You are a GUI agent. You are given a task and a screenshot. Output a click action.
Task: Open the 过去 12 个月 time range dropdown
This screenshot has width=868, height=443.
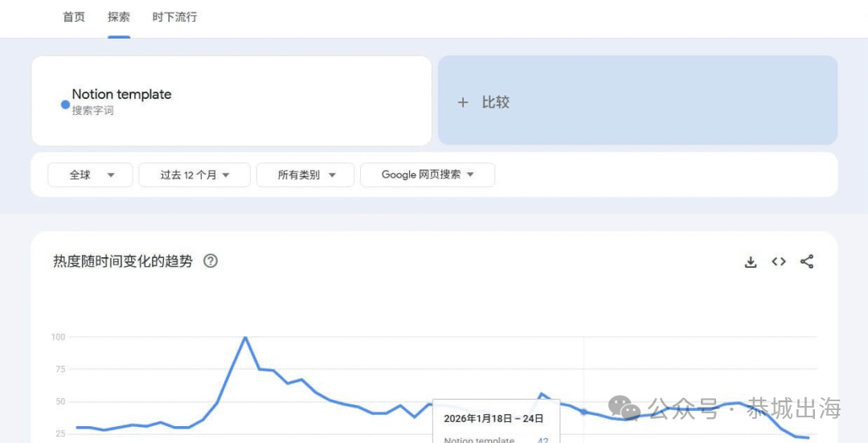[x=194, y=175]
